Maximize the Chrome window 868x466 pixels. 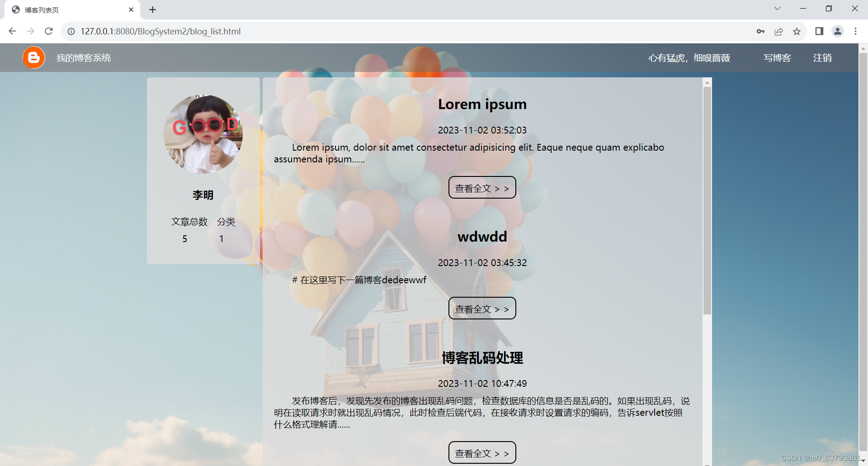click(829, 9)
